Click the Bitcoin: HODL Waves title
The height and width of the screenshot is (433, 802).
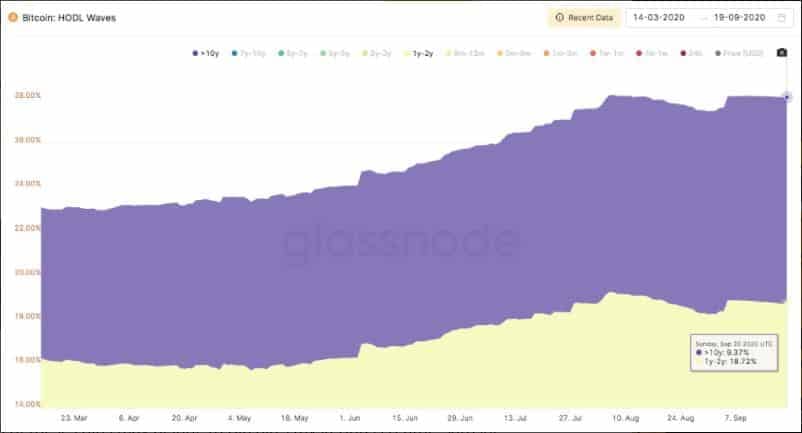click(69, 18)
